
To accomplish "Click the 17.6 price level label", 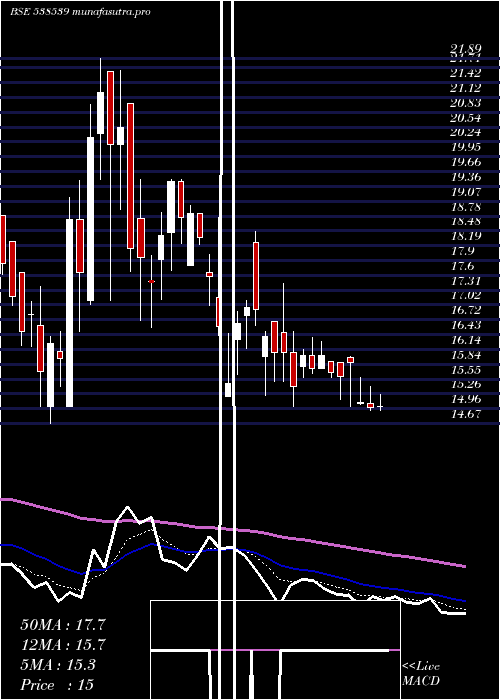I will tap(462, 266).
